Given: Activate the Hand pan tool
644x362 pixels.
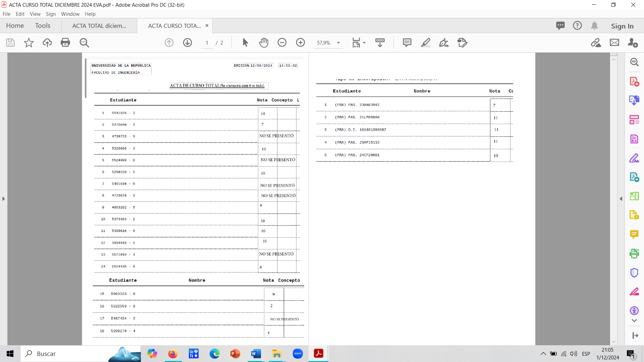Looking at the screenshot, I should [x=264, y=43].
